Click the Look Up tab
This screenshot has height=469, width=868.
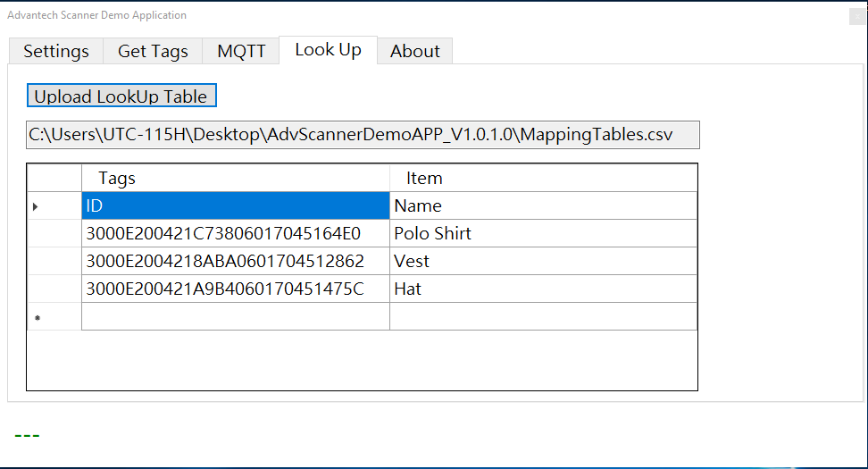point(328,50)
